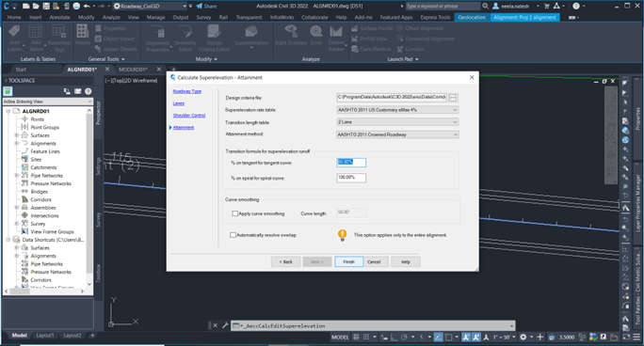Click the Toolspace horizontal scrollbar

click(x=44, y=291)
